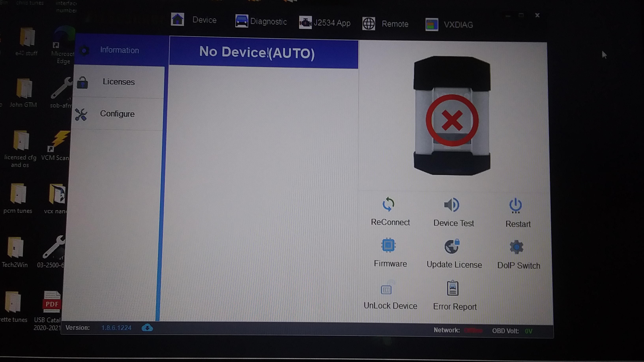The image size is (644, 362).
Task: Switch to the Diagnostic tab
Action: pyautogui.click(x=261, y=21)
